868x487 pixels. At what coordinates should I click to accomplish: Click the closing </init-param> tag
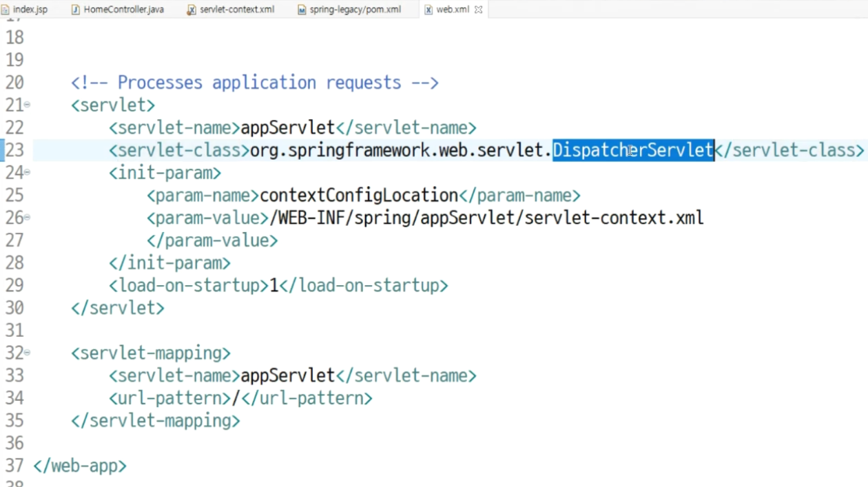coord(169,262)
